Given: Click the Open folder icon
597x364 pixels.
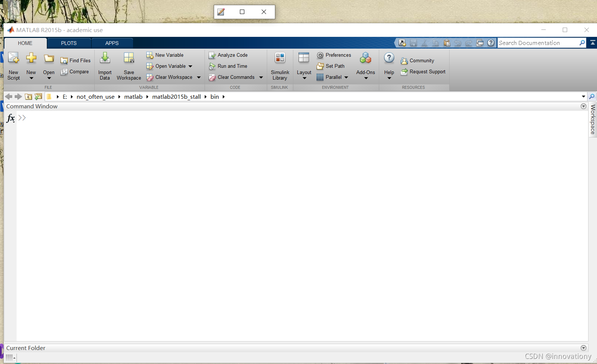Looking at the screenshot, I should point(49,59).
